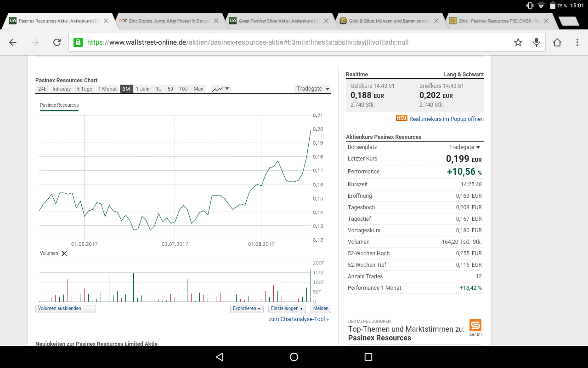Screen dimensions: 588x368
Task: Open the Chrome three-dot menu
Action: coord(577,42)
